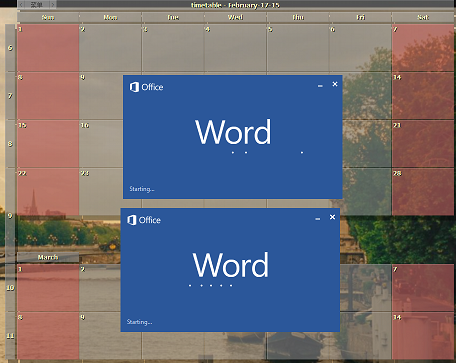Click week number 7 label
456x363 pixels.
10,96
